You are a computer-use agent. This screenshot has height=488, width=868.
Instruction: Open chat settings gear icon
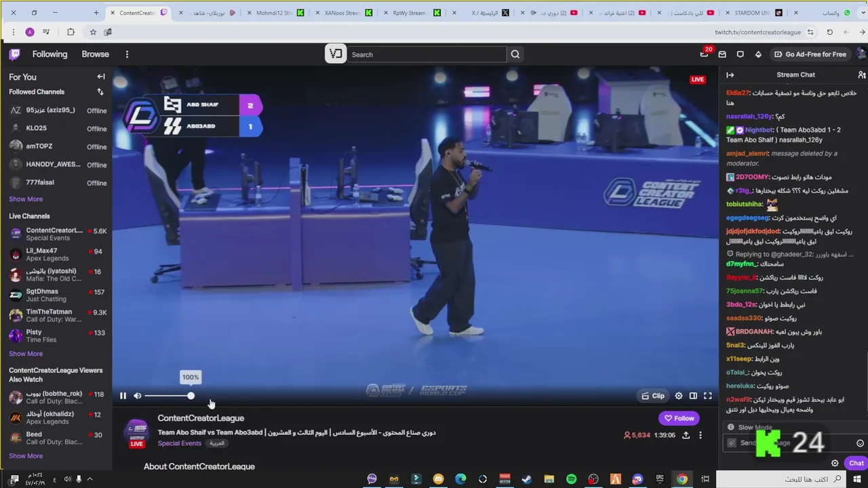tap(835, 464)
